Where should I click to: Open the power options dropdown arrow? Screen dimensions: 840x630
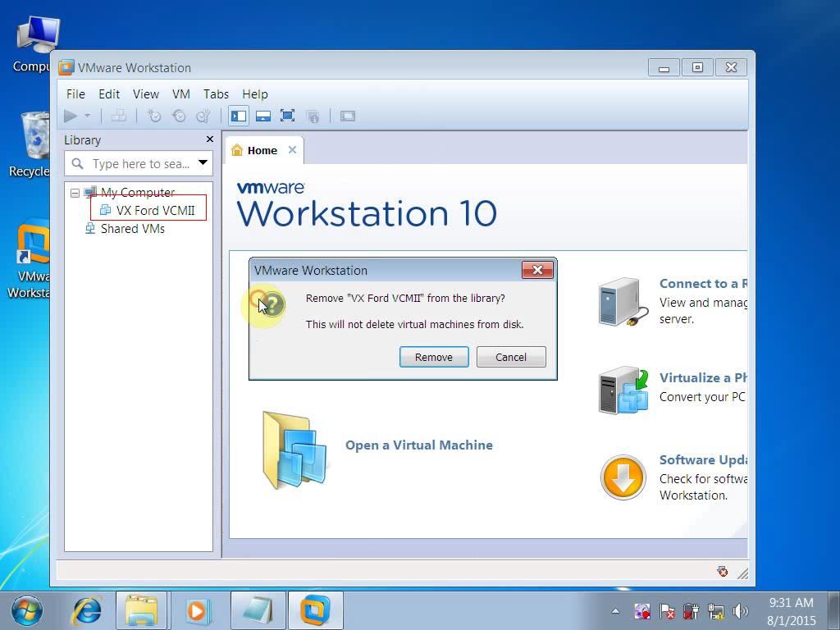point(87,116)
